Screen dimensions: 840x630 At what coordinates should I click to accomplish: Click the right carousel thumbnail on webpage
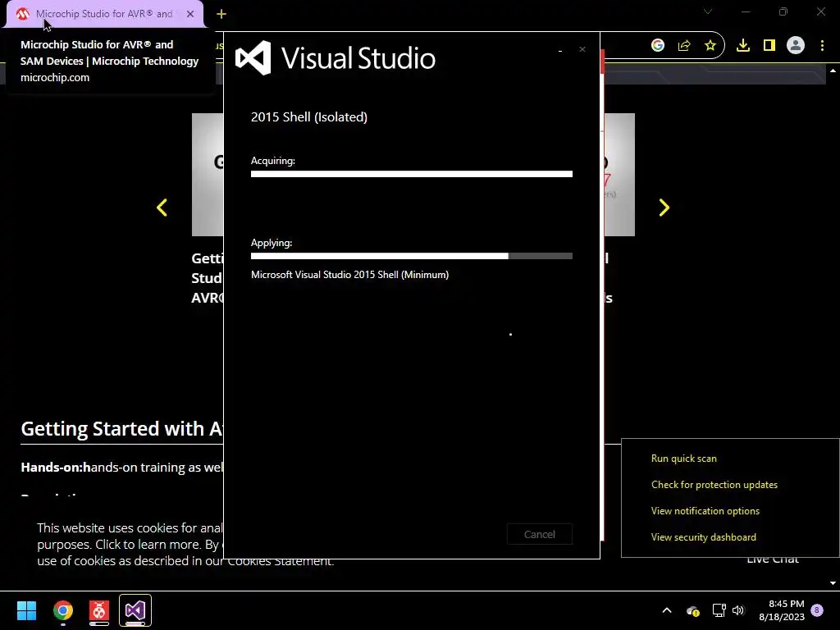point(620,175)
